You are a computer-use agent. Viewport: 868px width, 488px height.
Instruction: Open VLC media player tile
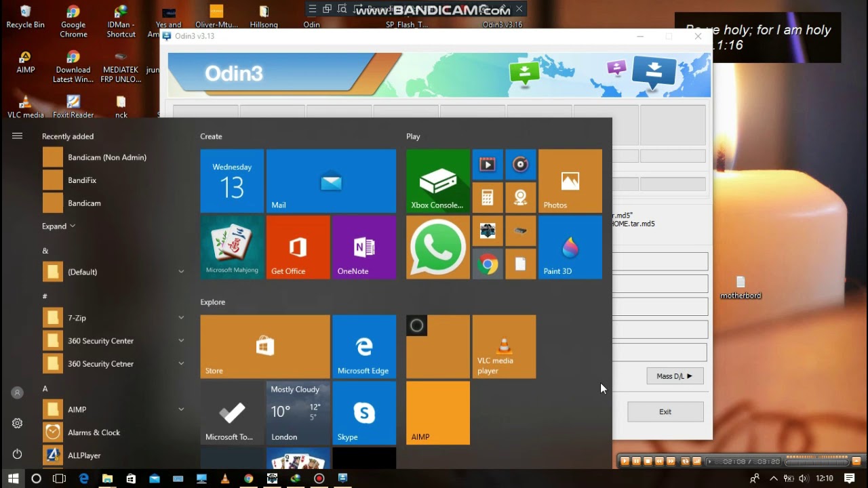[x=504, y=346]
